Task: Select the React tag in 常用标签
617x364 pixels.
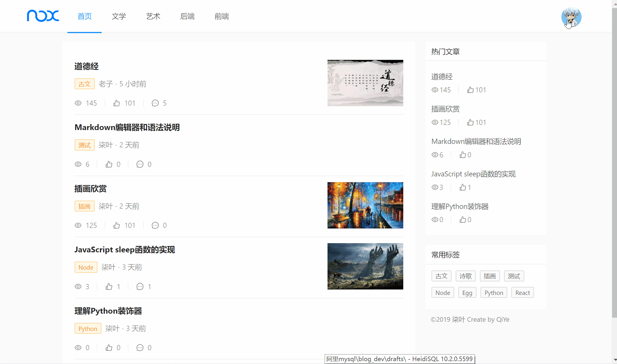Action: [522, 293]
